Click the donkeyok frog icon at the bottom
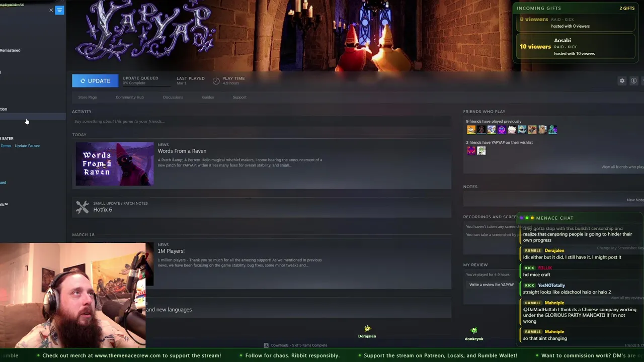The width and height of the screenshot is (644, 362). point(474,331)
